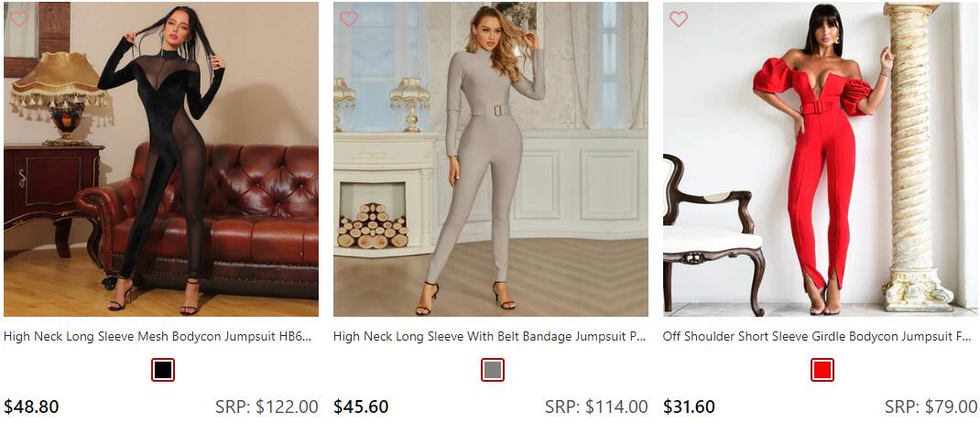
Task: Click the SRP: $114.00 label
Action: pos(596,407)
